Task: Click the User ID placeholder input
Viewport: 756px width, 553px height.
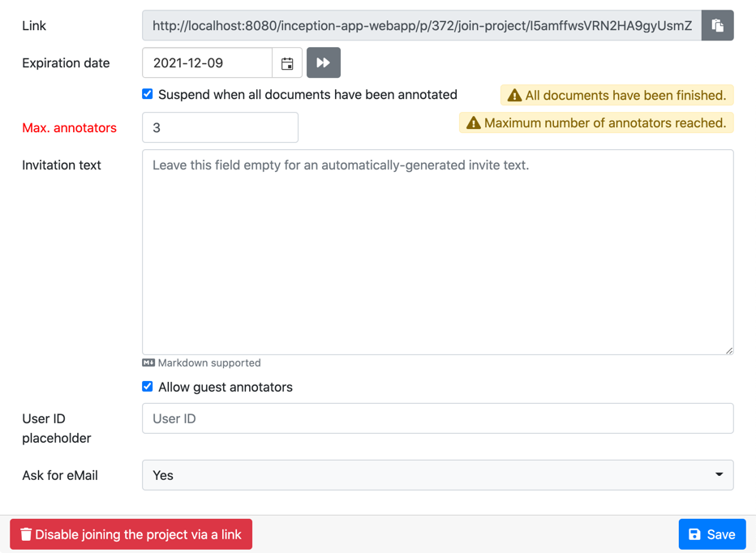Action: coord(437,418)
